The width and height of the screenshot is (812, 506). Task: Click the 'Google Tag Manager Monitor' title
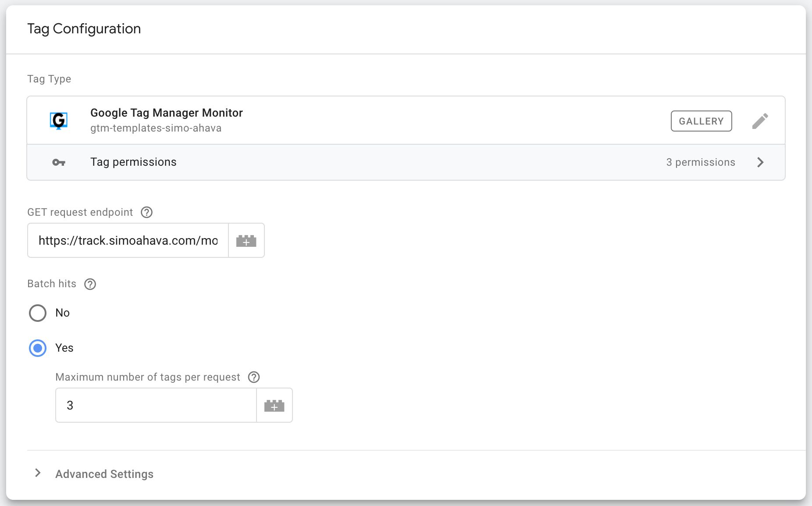(167, 113)
